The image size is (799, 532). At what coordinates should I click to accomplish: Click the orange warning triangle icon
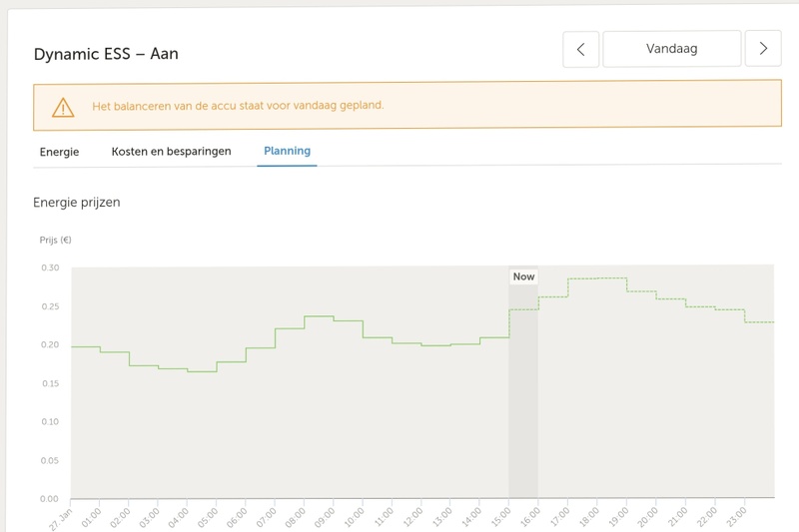63,106
